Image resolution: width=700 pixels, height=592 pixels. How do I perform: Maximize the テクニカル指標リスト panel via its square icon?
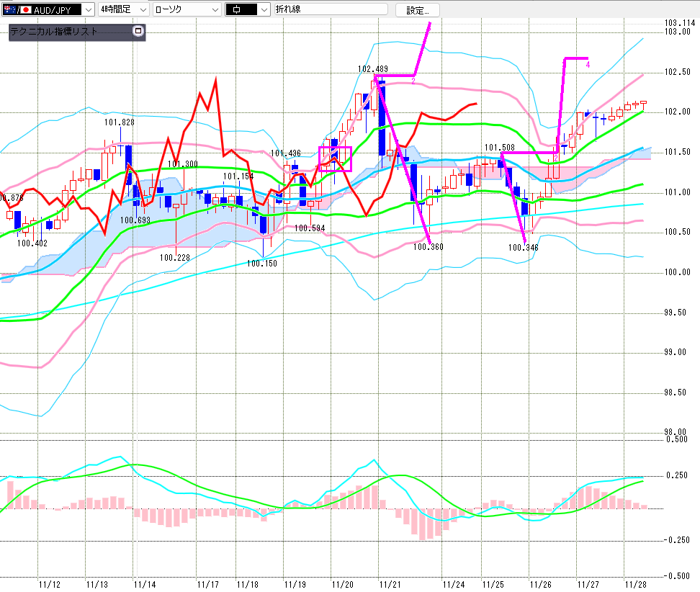[138, 31]
